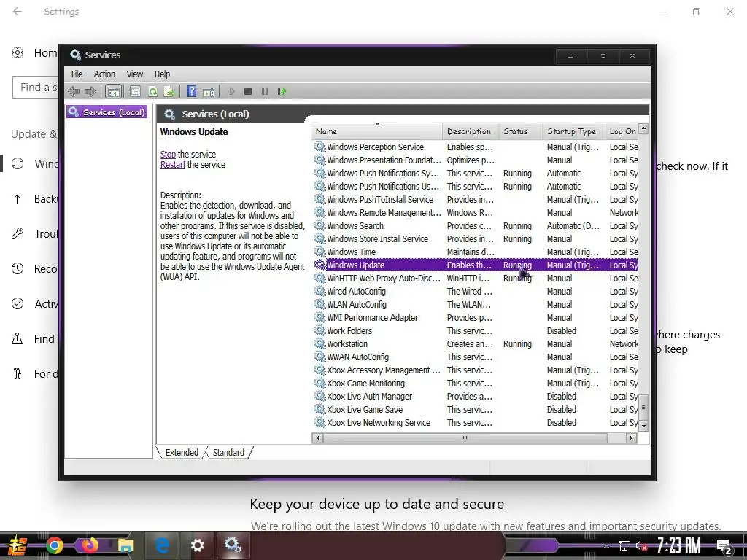Image resolution: width=747 pixels, height=560 pixels.
Task: Toggle Show/Hide Action Pane toolbar icon
Action: point(209,91)
